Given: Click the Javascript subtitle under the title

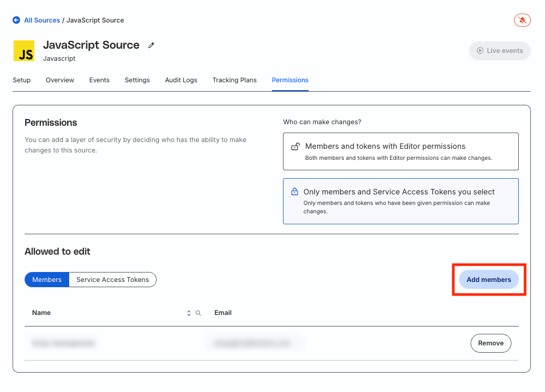Looking at the screenshot, I should coord(59,58).
